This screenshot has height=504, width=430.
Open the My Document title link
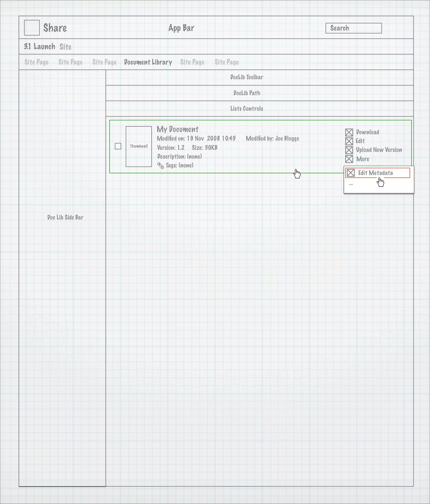coord(178,129)
